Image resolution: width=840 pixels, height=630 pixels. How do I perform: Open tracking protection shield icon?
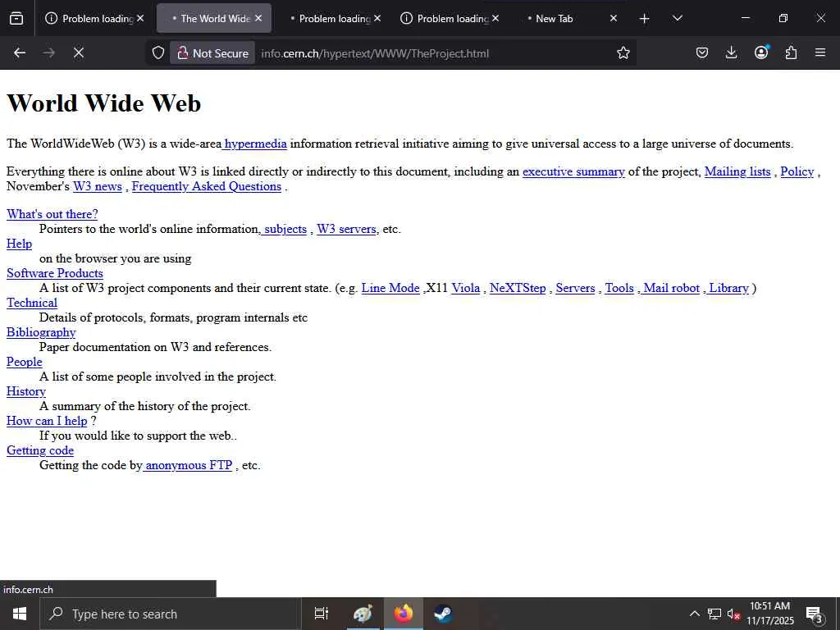(158, 52)
